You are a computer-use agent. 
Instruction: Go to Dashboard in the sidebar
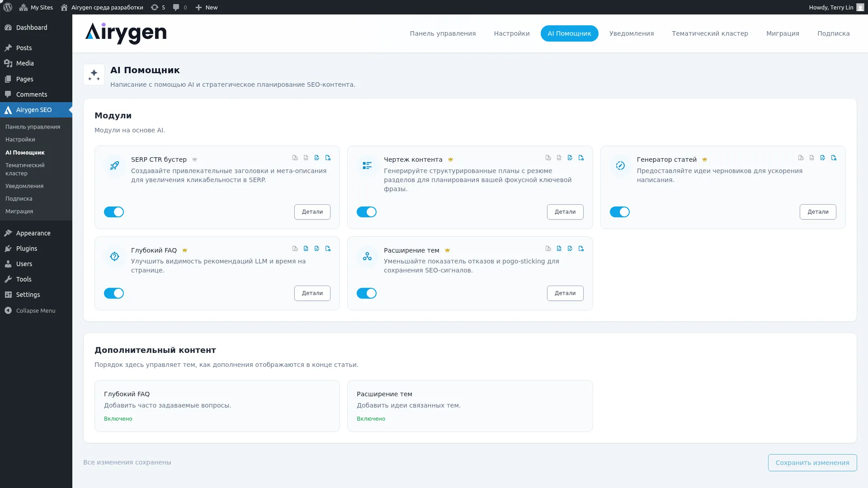tap(36, 28)
